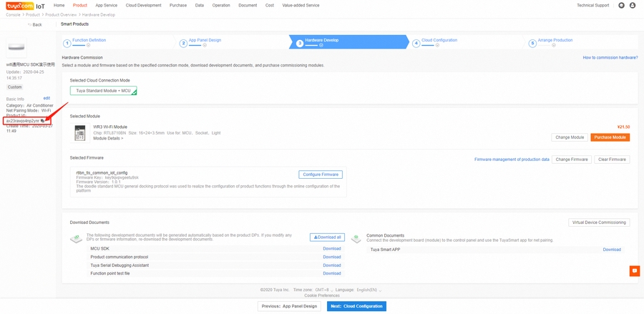The image size is (644, 314).
Task: Open How to commission hardware link
Action: pos(610,57)
